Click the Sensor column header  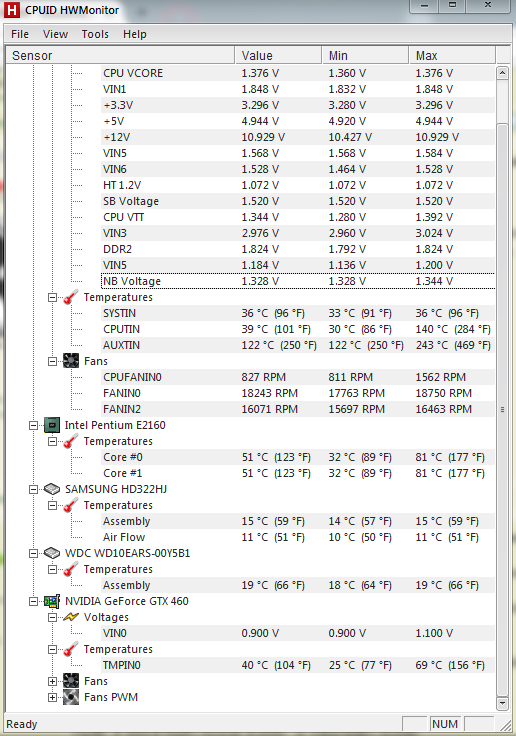tap(120, 55)
